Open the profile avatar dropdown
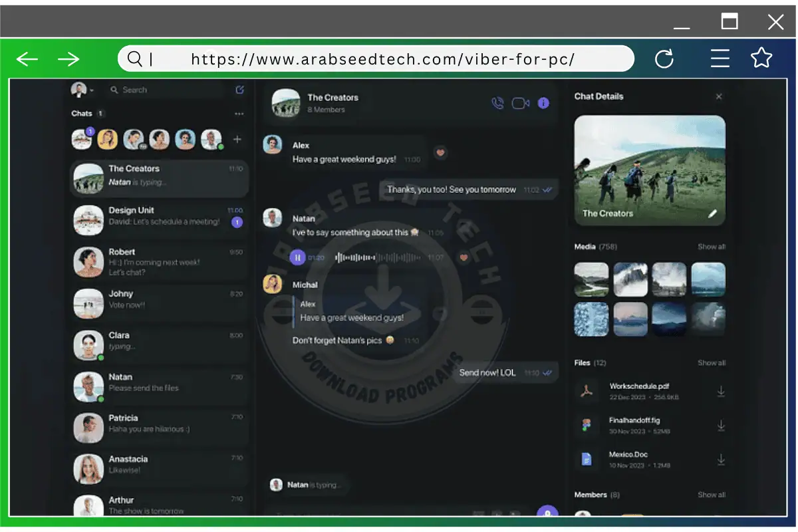 point(82,90)
